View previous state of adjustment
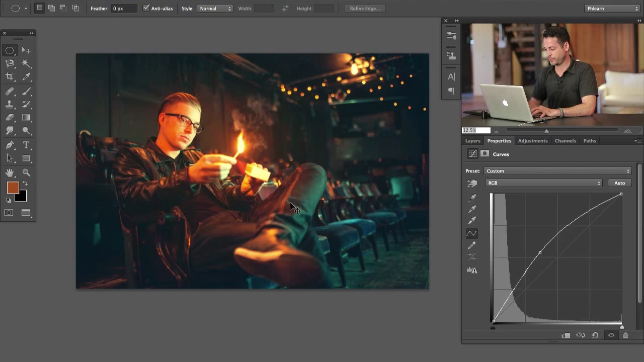644x362 pixels. pyautogui.click(x=581, y=335)
